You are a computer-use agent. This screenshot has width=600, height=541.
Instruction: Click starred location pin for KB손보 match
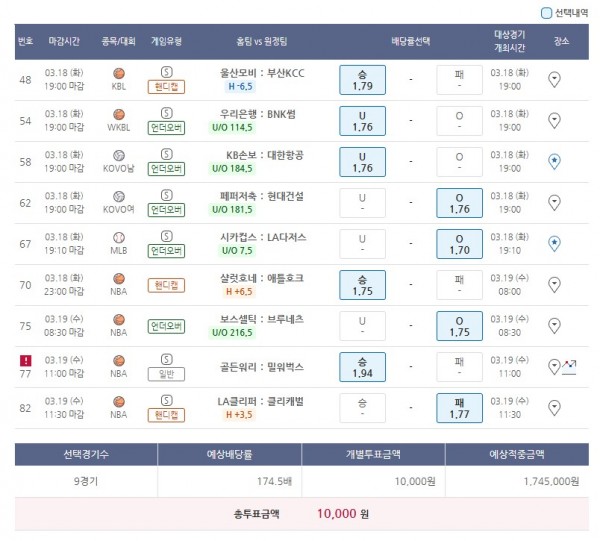[x=555, y=161]
